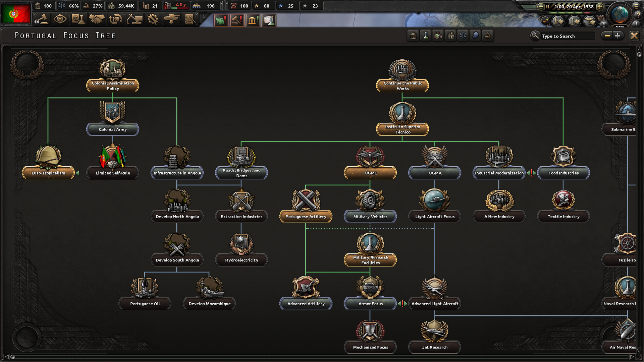Open the Intelligence eye menu
The height and width of the screenshot is (362, 644).
[x=60, y=19]
